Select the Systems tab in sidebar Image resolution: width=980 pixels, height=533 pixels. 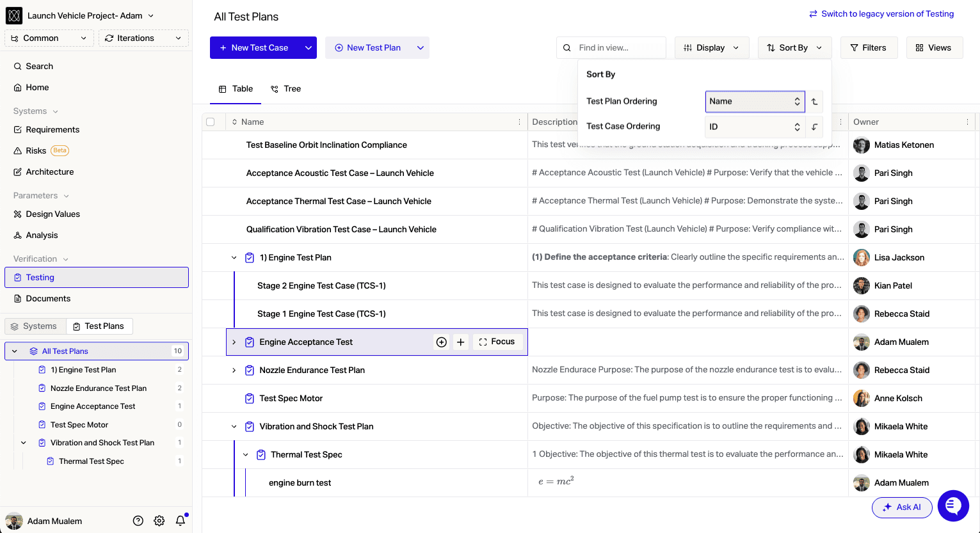(34, 326)
